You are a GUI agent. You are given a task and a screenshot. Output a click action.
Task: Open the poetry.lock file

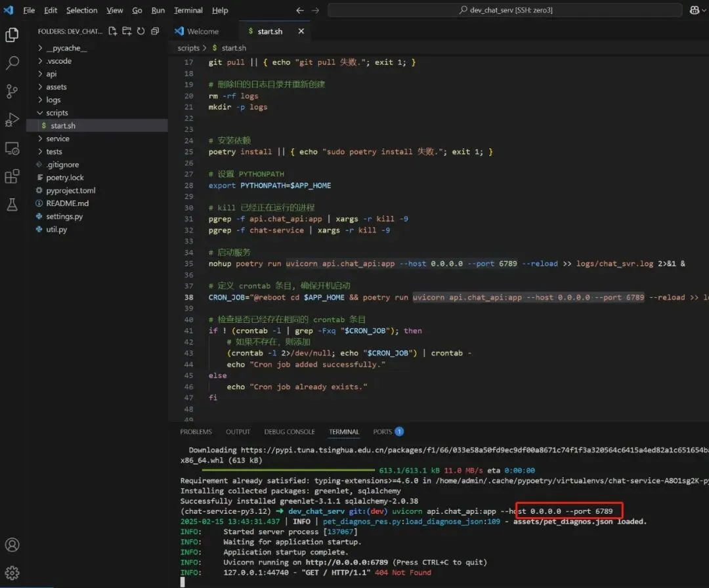point(97,178)
